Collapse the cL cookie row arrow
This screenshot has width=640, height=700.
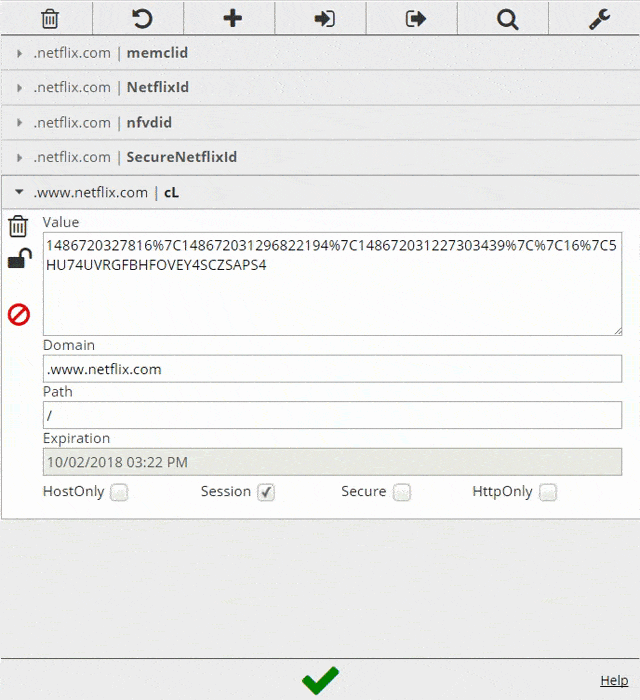tap(19, 192)
